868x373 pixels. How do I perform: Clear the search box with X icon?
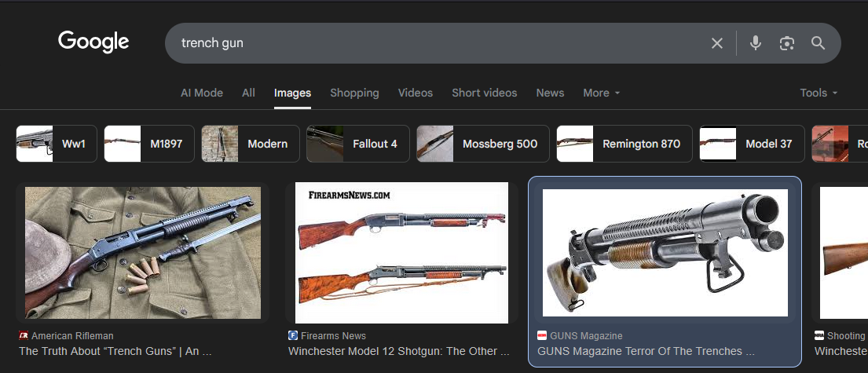pyautogui.click(x=717, y=43)
